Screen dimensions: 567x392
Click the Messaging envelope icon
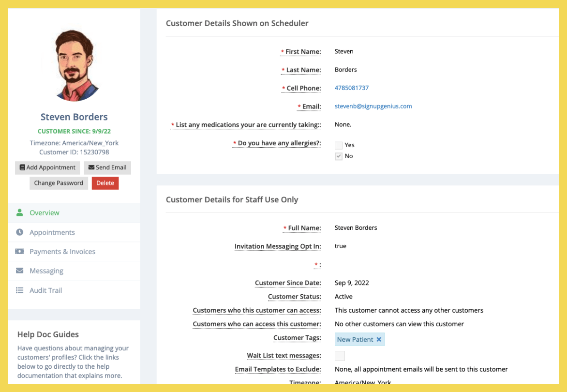pos(19,271)
